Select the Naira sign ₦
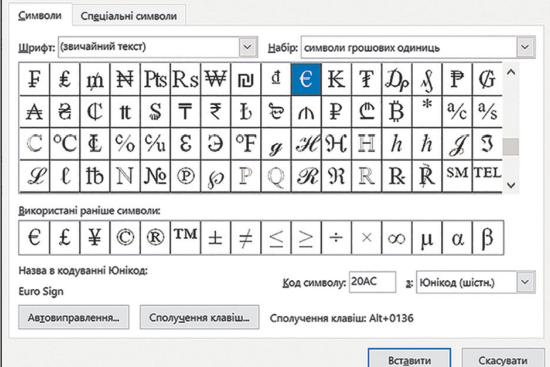 [x=125, y=79]
